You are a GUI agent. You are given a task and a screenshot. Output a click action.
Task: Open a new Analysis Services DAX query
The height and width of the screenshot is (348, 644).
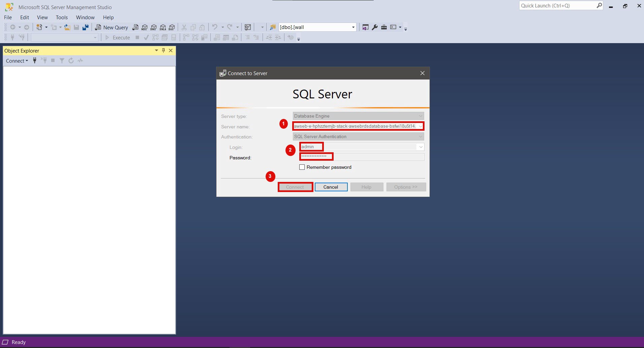coord(172,27)
